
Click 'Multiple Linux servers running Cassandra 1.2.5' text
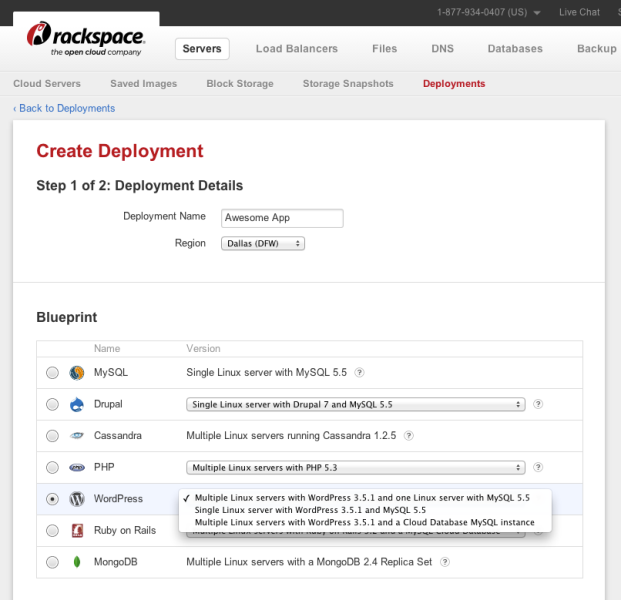pyautogui.click(x=291, y=436)
